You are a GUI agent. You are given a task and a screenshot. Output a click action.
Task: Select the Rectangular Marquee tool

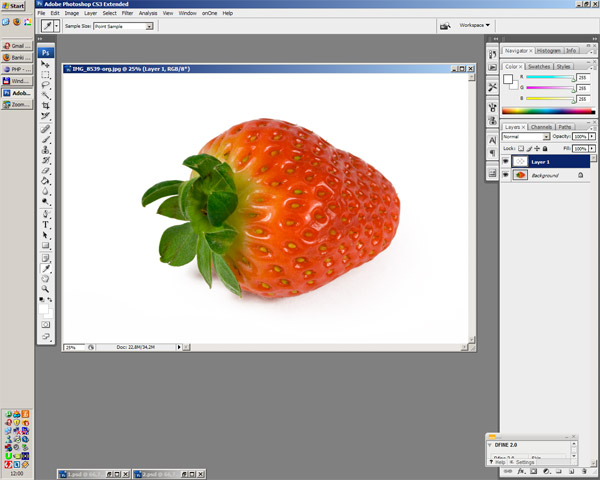pyautogui.click(x=46, y=75)
